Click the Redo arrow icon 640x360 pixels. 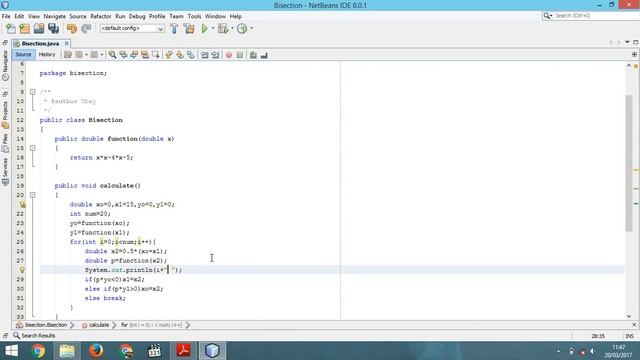point(86,28)
